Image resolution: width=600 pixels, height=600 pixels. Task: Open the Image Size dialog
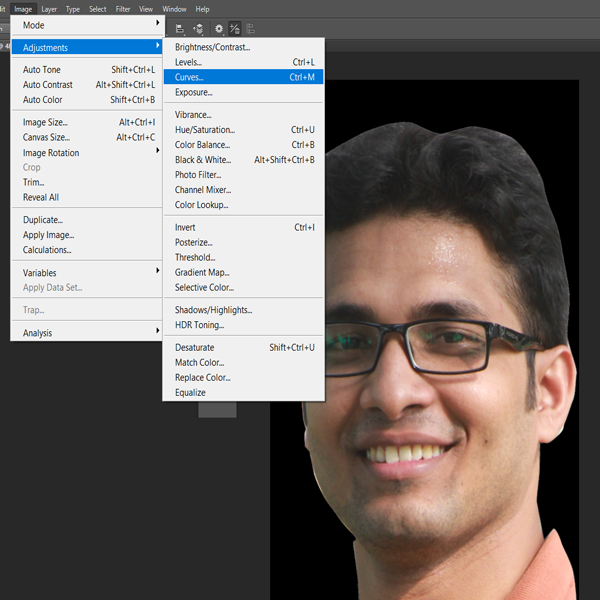tap(88, 122)
